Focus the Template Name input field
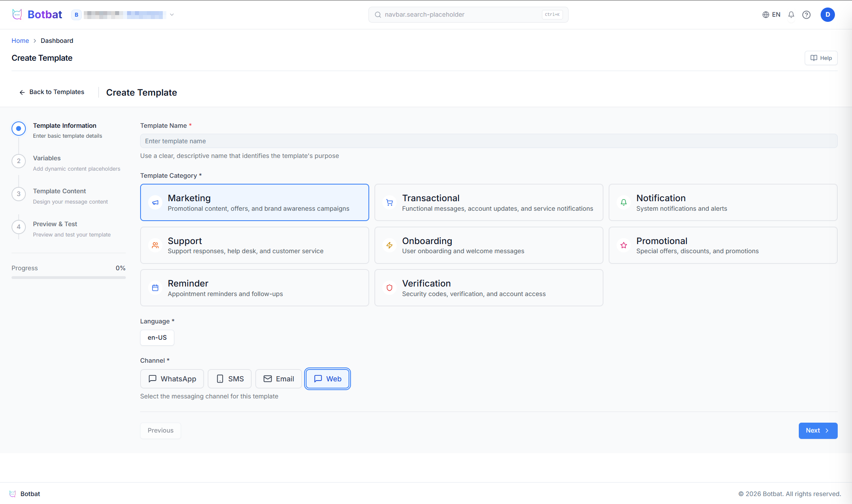Viewport: 852px width, 504px height. [x=488, y=141]
